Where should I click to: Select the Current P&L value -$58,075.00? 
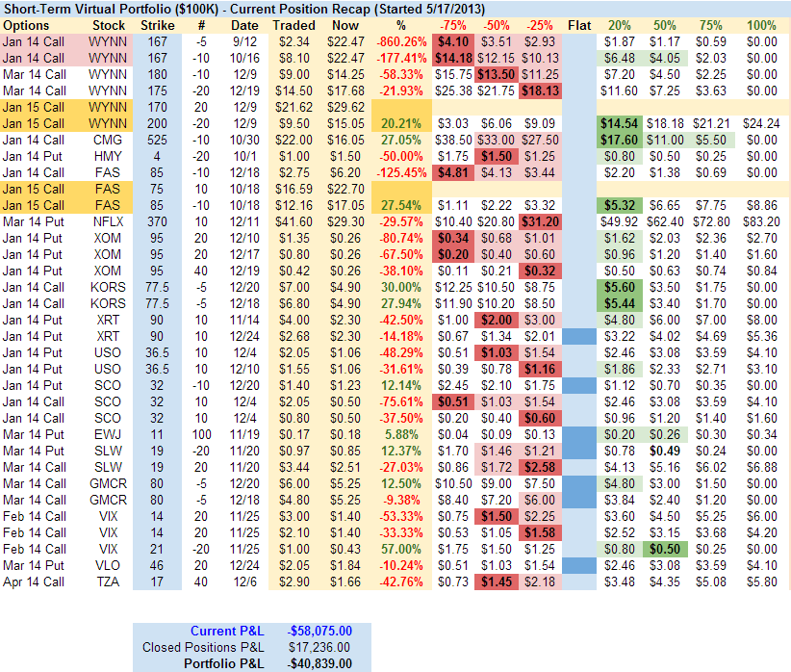319,631
